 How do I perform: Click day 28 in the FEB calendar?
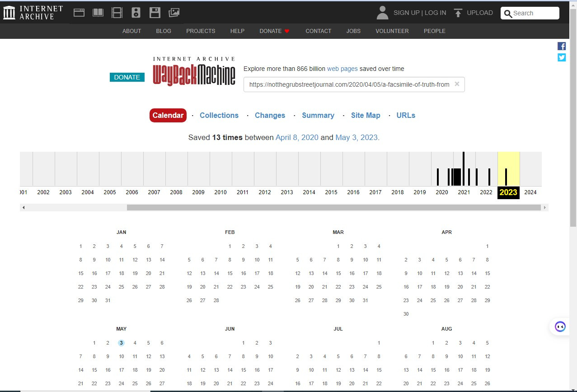tap(216, 300)
